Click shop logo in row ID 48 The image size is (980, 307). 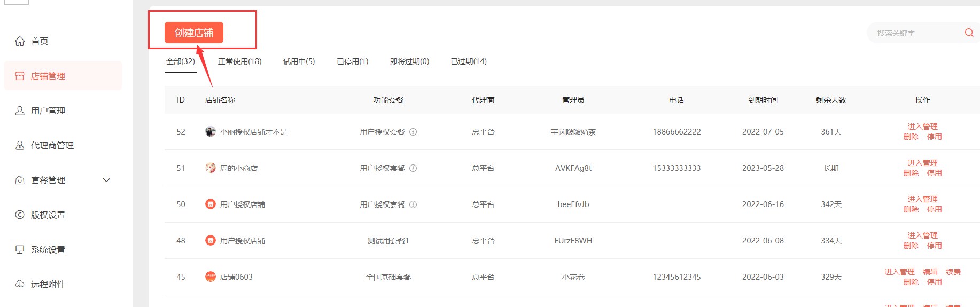(x=211, y=240)
